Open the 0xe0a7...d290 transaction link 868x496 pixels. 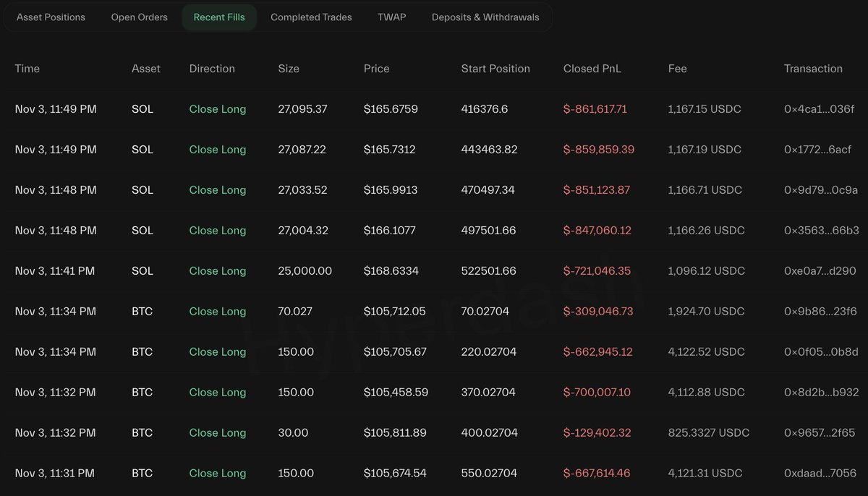point(820,271)
